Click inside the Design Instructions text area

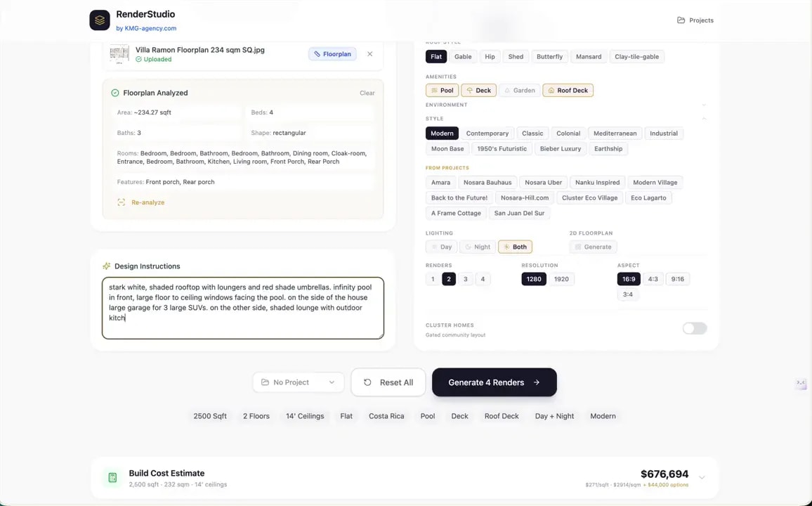click(243, 308)
